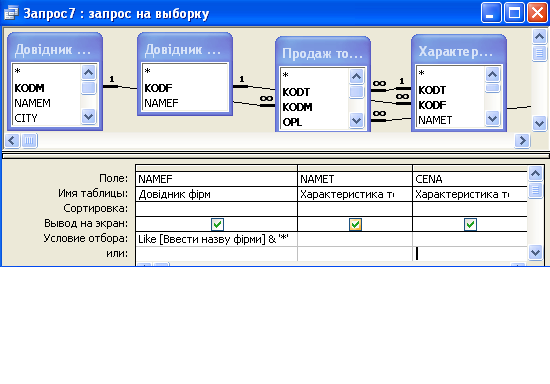The width and height of the screenshot is (550, 384).
Task: Select NAMET field in Характер... table
Action: (x=435, y=120)
